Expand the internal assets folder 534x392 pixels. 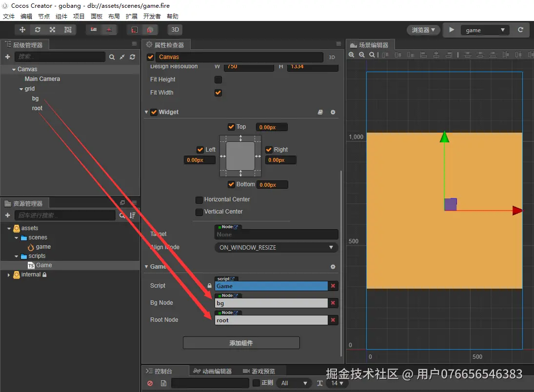click(9, 275)
